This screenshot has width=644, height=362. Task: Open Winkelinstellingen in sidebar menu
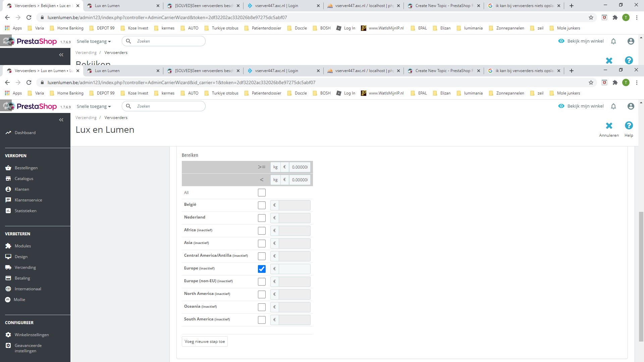pyautogui.click(x=32, y=335)
